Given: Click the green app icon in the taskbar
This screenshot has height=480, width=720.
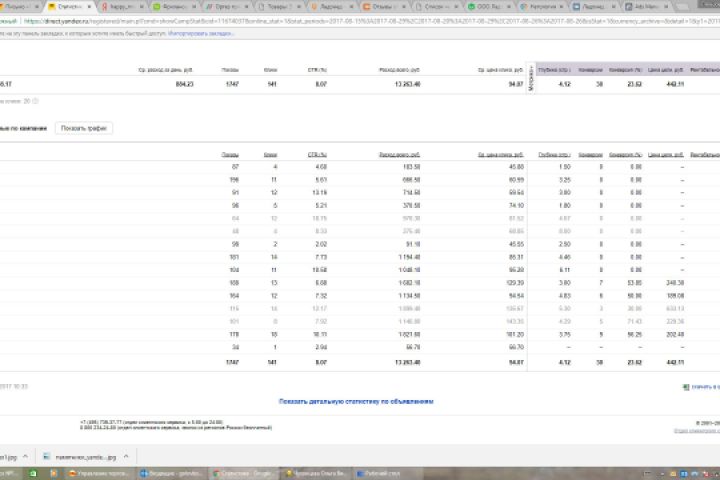Looking at the screenshot, I should click(33, 473).
